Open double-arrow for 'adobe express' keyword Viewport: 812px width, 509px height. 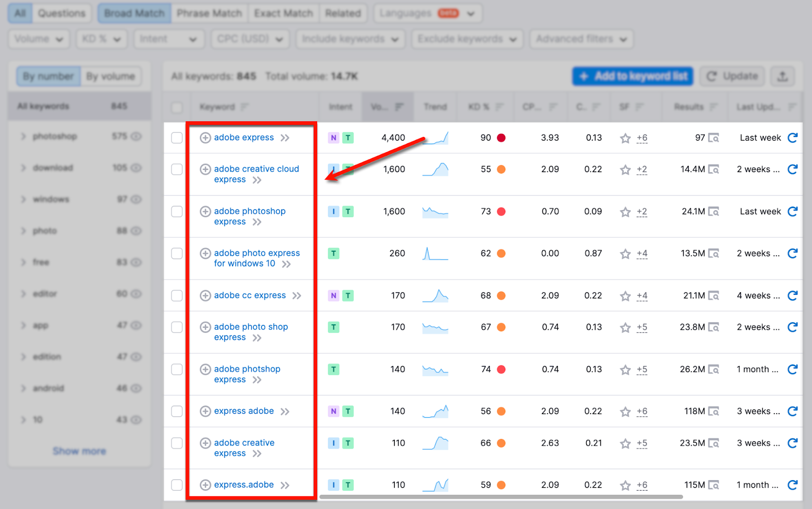285,138
